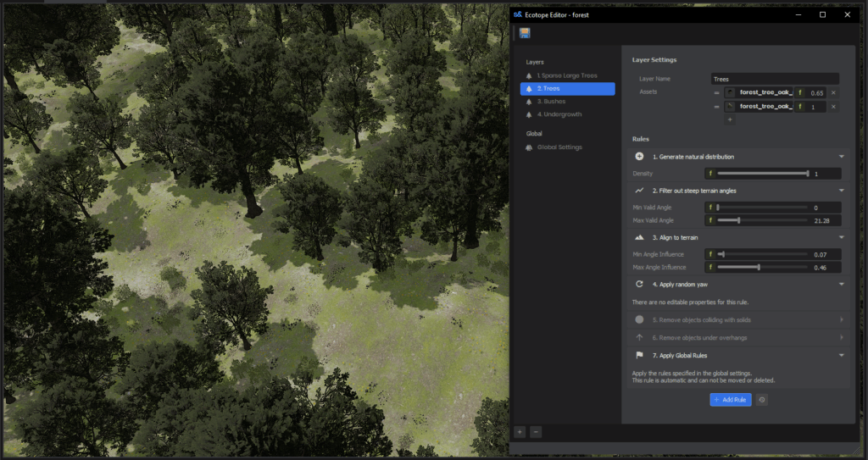Image resolution: width=868 pixels, height=460 pixels.
Task: Click the history icon beside Add Rule
Action: [762, 400]
